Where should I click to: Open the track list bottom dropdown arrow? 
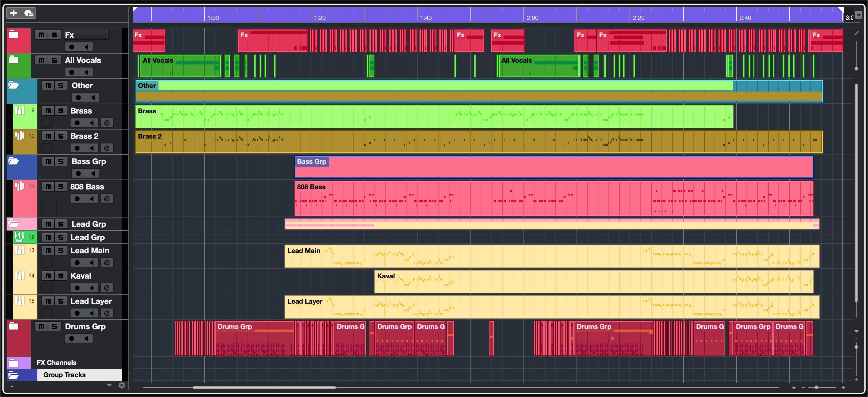109,385
